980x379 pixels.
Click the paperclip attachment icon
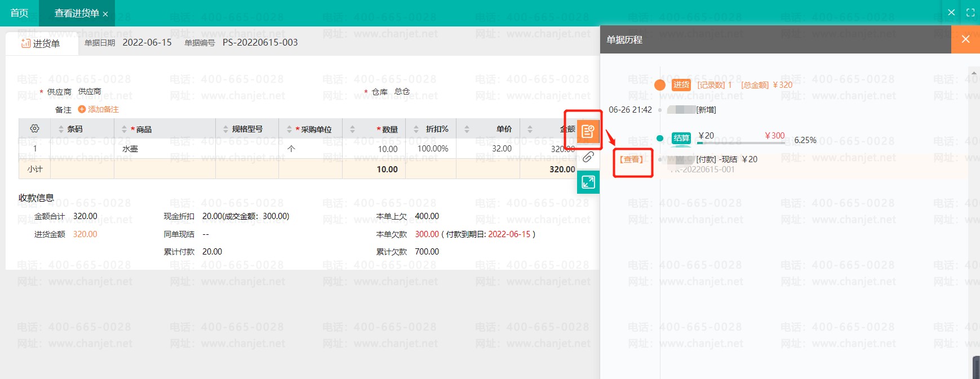pyautogui.click(x=588, y=157)
